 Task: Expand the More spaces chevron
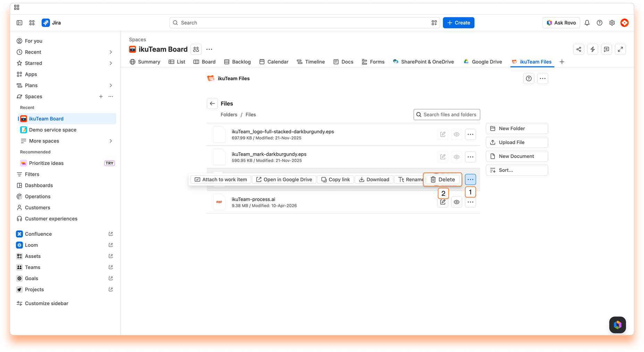(111, 141)
